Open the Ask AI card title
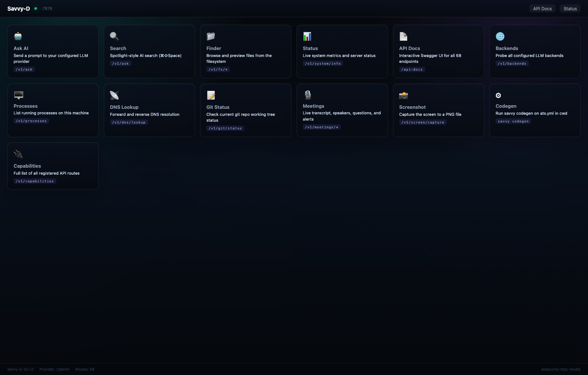This screenshot has width=588, height=375. pyautogui.click(x=21, y=48)
